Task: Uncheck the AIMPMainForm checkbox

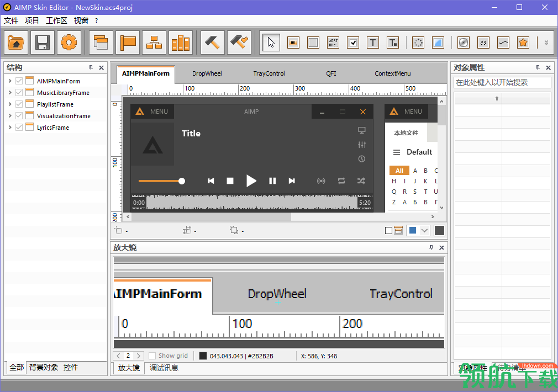Action: click(x=19, y=81)
